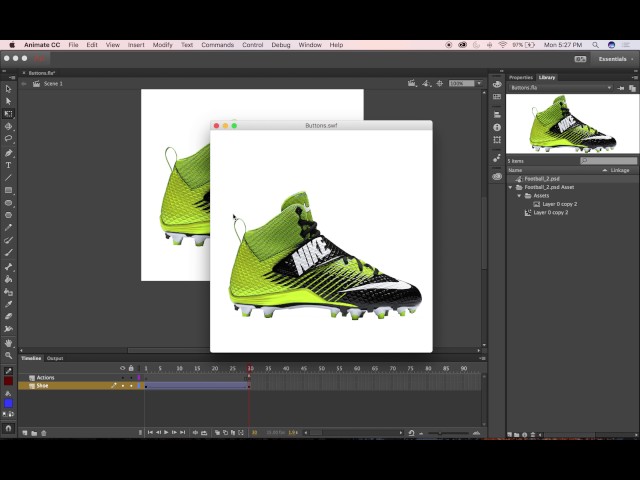Open the Buttons.fla library document dropdown

[561, 88]
